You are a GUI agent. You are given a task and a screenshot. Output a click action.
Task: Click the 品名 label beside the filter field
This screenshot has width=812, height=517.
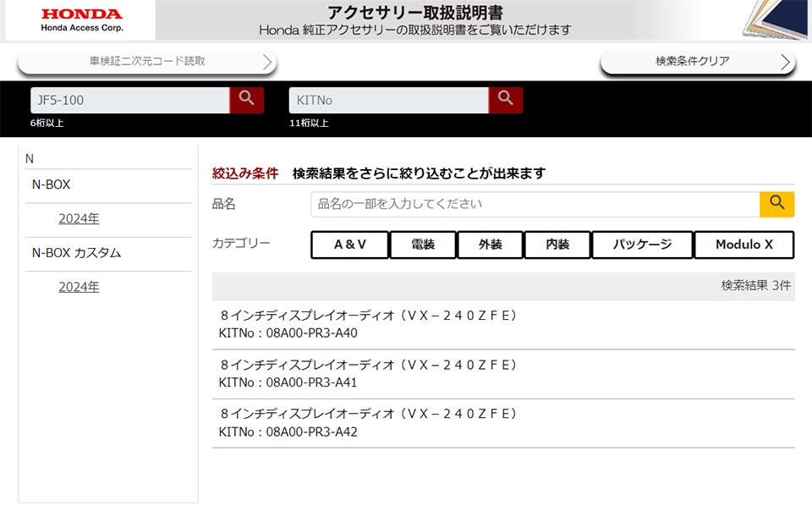point(223,204)
